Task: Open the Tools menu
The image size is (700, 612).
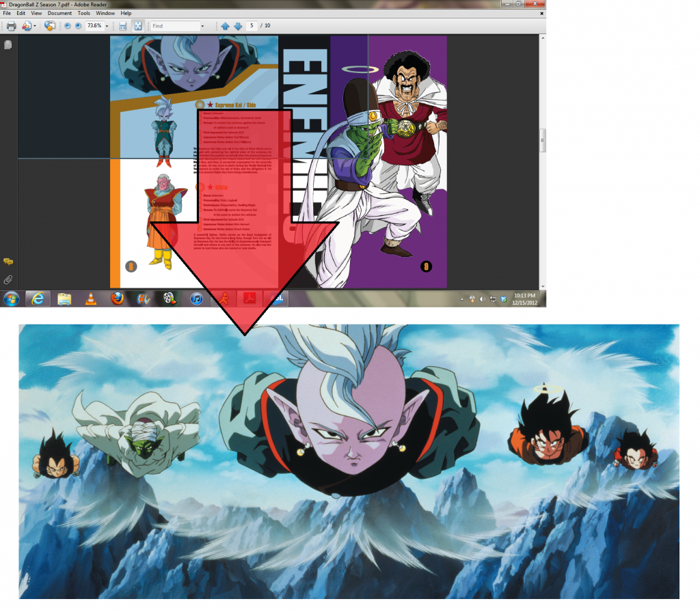Action: coord(84,14)
